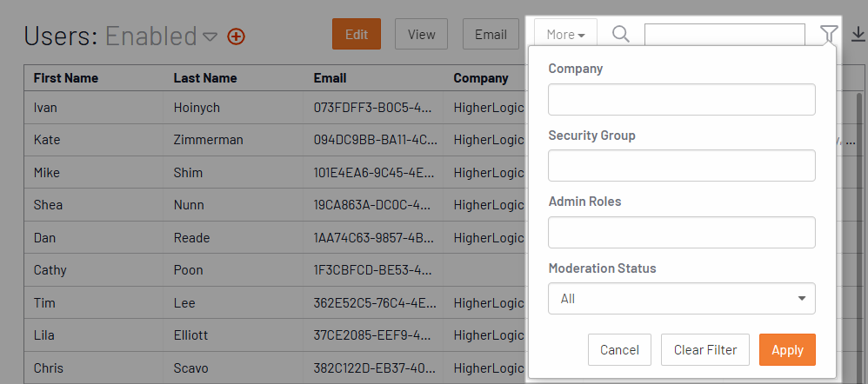Image resolution: width=868 pixels, height=384 pixels.
Task: Click the magnifying glass search icon
Action: point(621,34)
